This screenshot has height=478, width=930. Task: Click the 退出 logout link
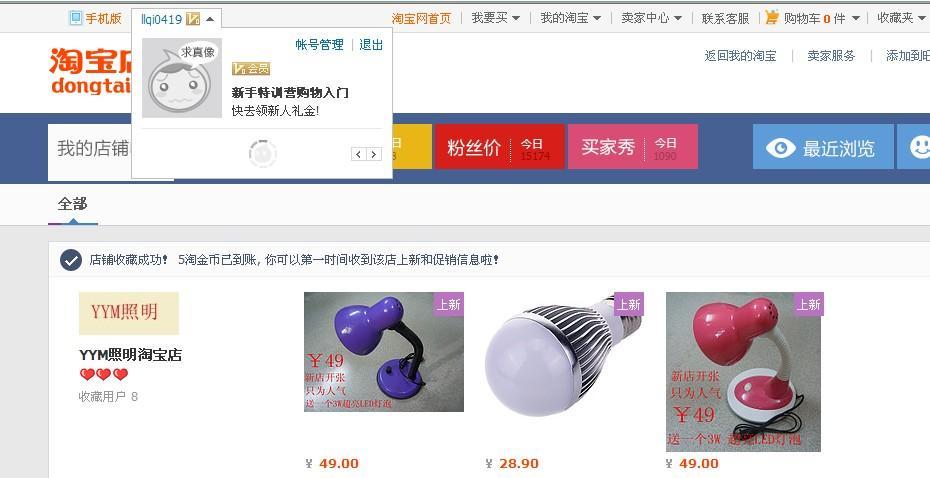tap(371, 45)
